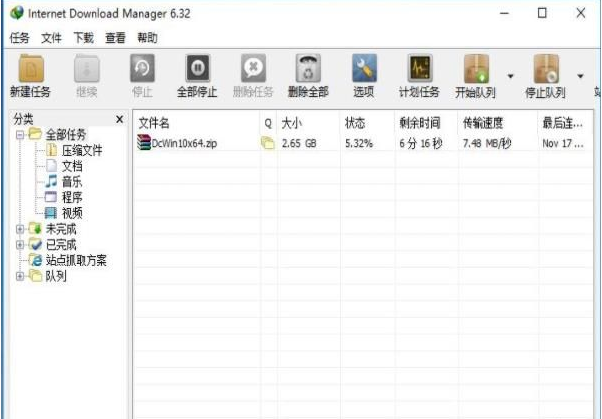Select the 压缩文件 category
602x419 pixels.
click(x=82, y=151)
